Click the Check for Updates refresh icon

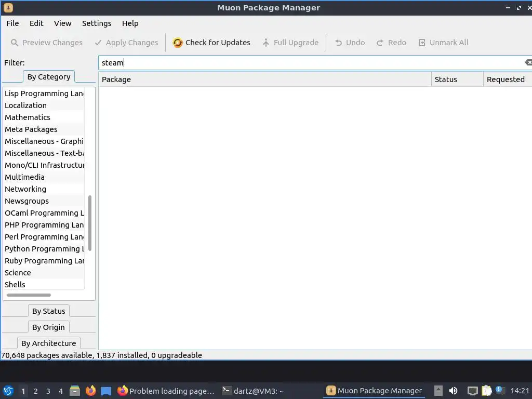[178, 43]
